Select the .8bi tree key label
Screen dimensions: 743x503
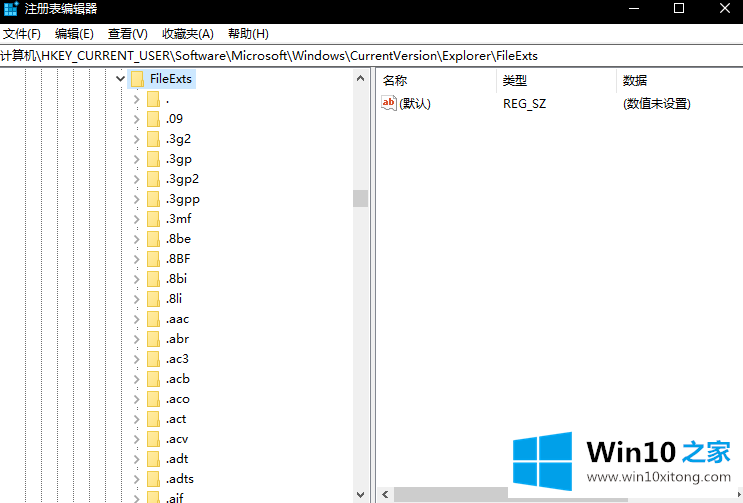click(176, 279)
